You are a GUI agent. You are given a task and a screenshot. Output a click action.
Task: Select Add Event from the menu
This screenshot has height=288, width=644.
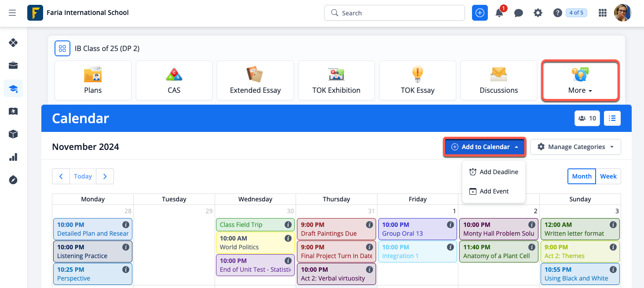(x=489, y=191)
